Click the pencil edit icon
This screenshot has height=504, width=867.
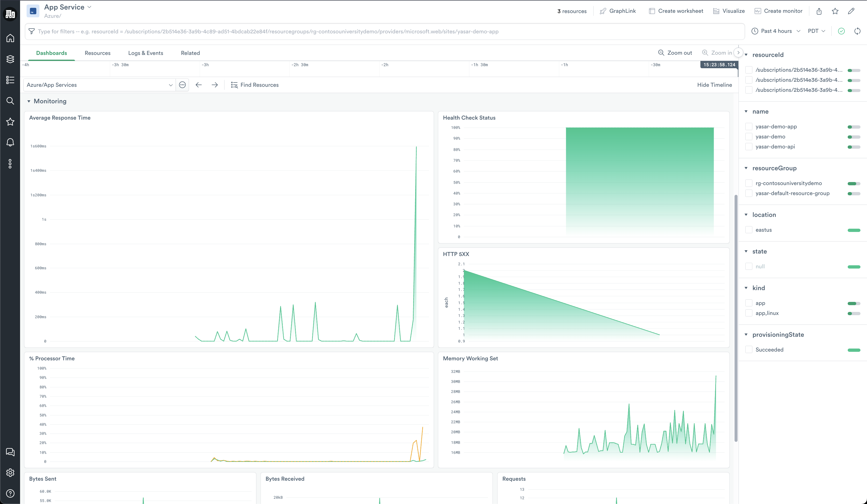click(851, 11)
